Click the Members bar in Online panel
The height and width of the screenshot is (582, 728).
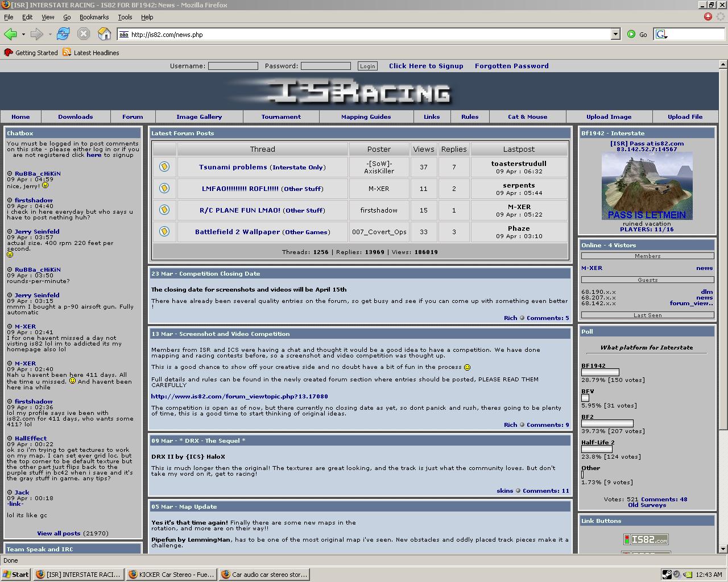[x=647, y=256]
